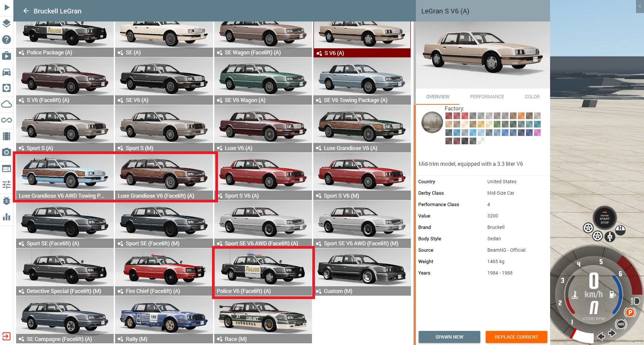
Task: Click the Spawn New button
Action: (449, 337)
